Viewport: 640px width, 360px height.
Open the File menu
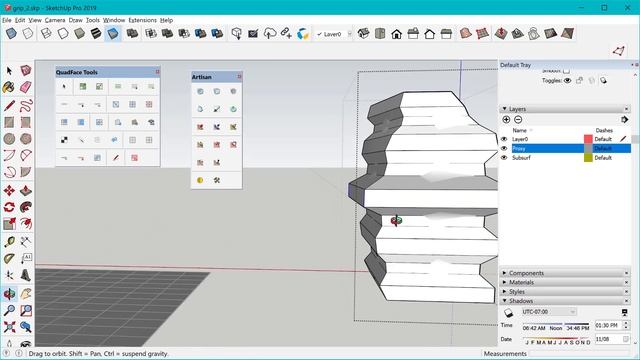tap(7, 20)
